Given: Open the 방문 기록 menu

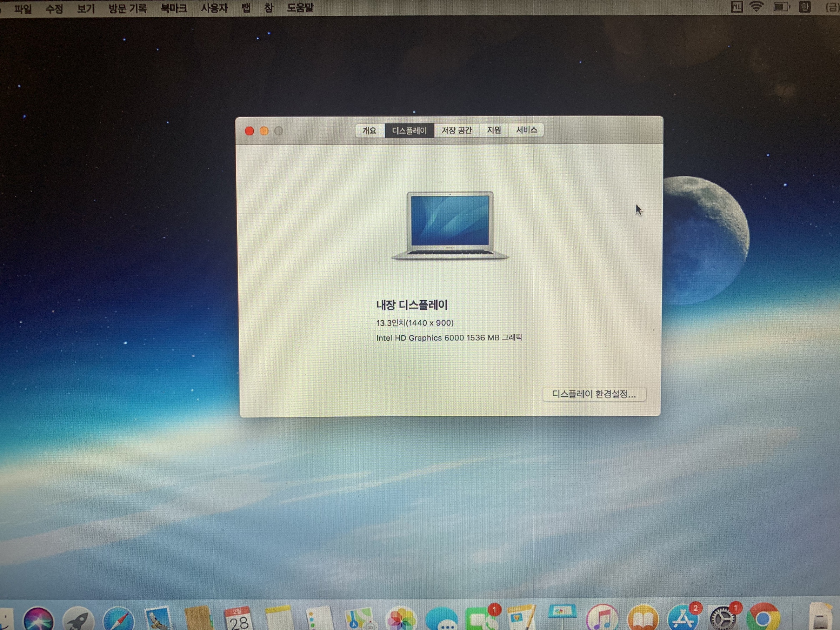Looking at the screenshot, I should click(x=128, y=8).
